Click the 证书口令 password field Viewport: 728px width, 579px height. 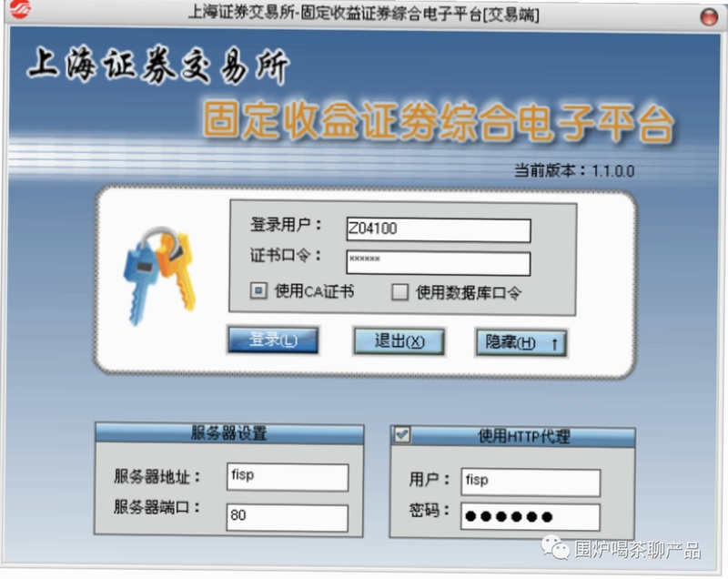coord(439,263)
